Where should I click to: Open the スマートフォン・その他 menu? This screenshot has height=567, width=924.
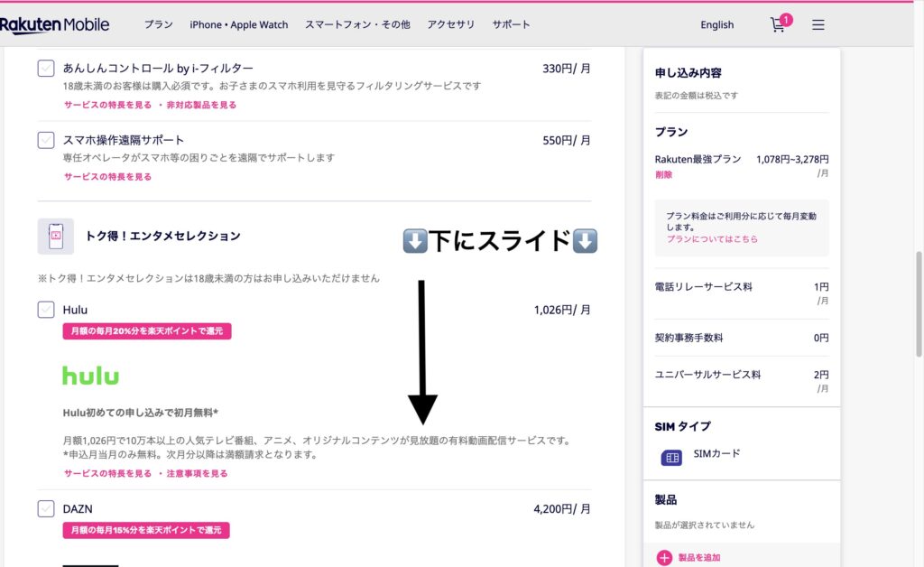[x=357, y=24]
